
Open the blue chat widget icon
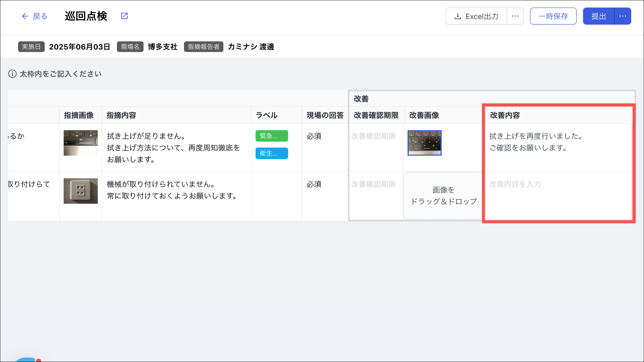(27, 360)
